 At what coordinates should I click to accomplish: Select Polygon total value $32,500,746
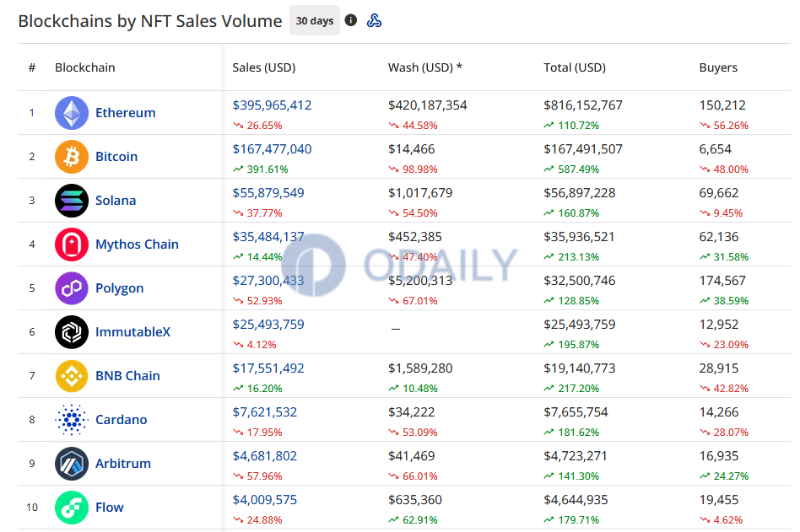click(x=580, y=280)
